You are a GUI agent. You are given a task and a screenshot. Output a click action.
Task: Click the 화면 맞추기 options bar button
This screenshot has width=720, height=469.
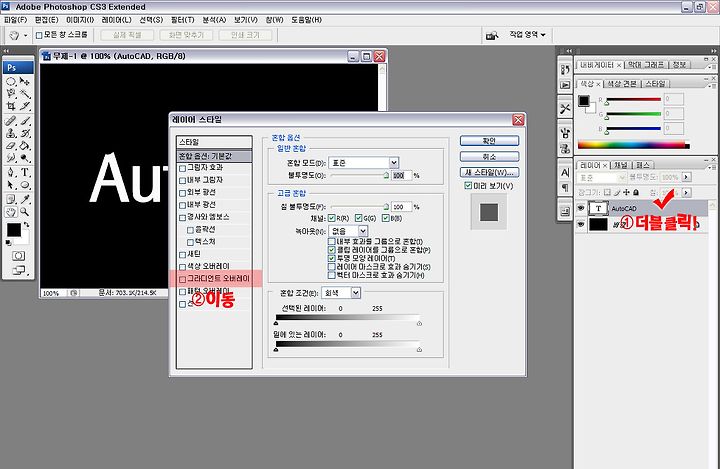pos(186,35)
